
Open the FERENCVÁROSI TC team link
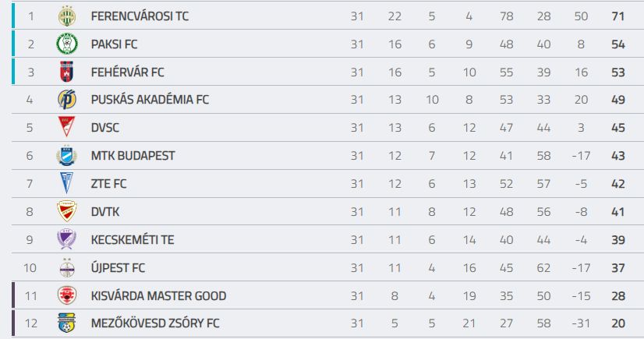coord(140,16)
